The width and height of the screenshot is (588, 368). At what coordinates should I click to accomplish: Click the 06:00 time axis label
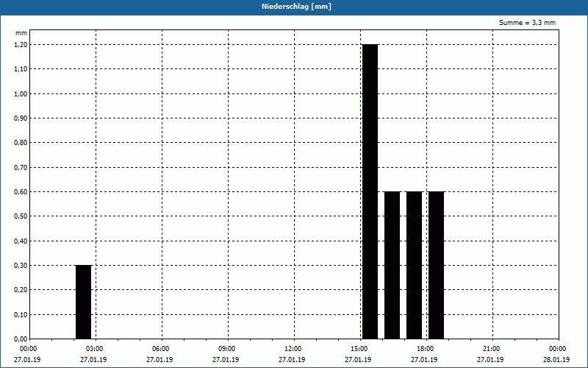point(160,349)
